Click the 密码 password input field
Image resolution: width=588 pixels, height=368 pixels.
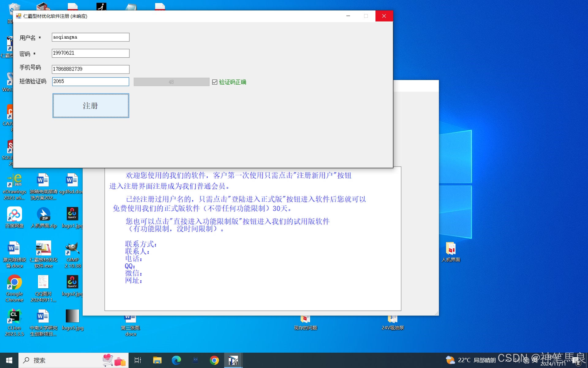click(90, 53)
